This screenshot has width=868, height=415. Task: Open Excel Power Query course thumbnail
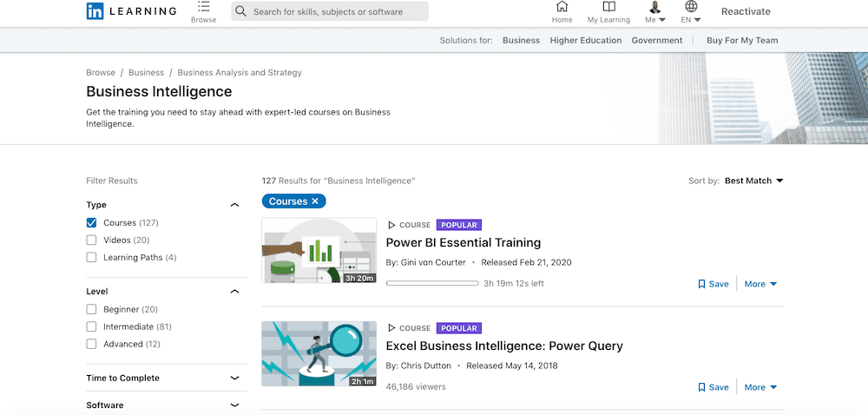319,353
